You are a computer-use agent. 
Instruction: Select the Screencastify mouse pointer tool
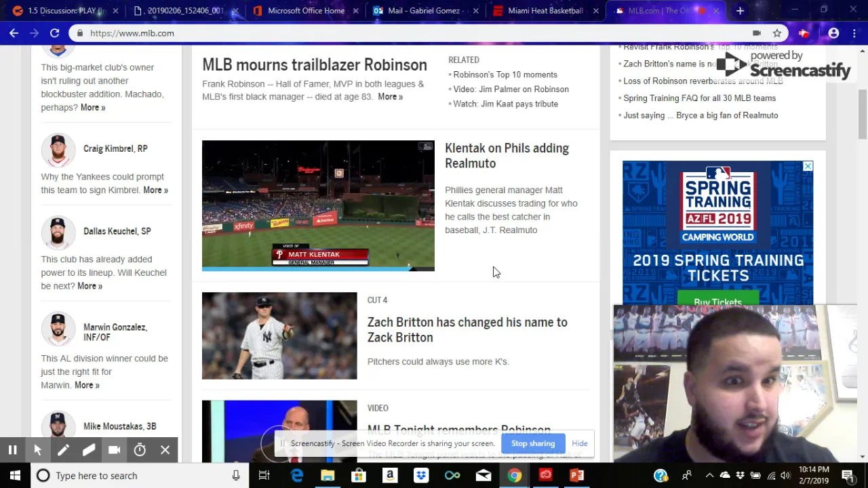[38, 450]
